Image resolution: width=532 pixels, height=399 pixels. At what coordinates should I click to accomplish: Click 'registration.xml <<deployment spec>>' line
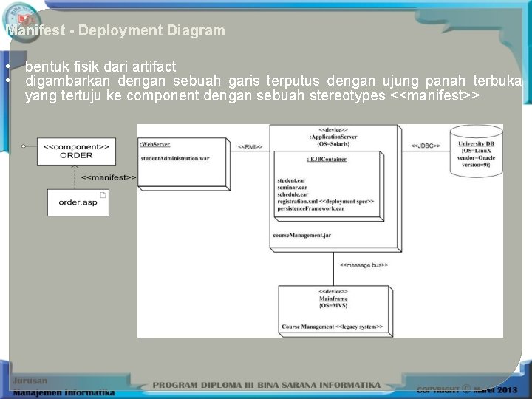(x=325, y=202)
